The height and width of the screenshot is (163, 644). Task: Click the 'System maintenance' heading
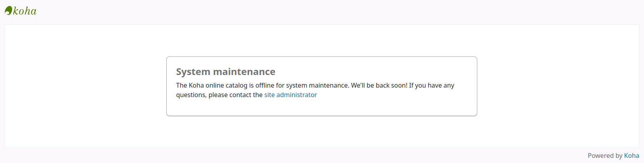[x=226, y=72]
